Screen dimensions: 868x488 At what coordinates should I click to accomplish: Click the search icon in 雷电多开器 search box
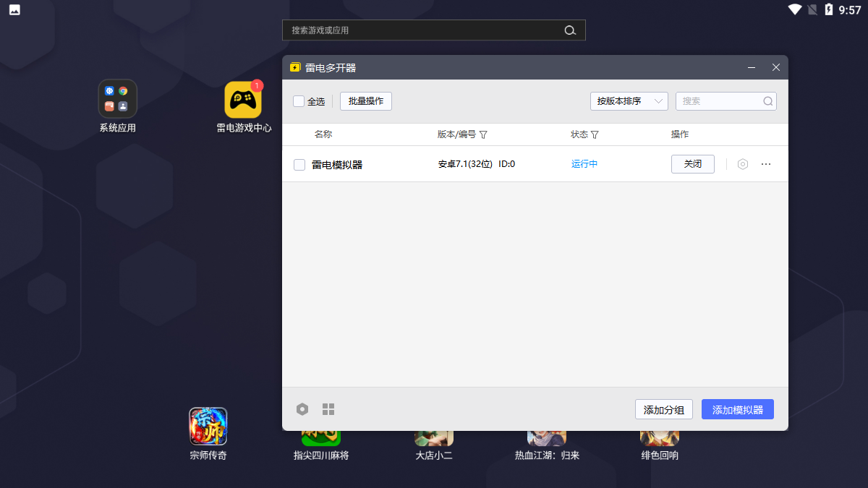click(767, 101)
